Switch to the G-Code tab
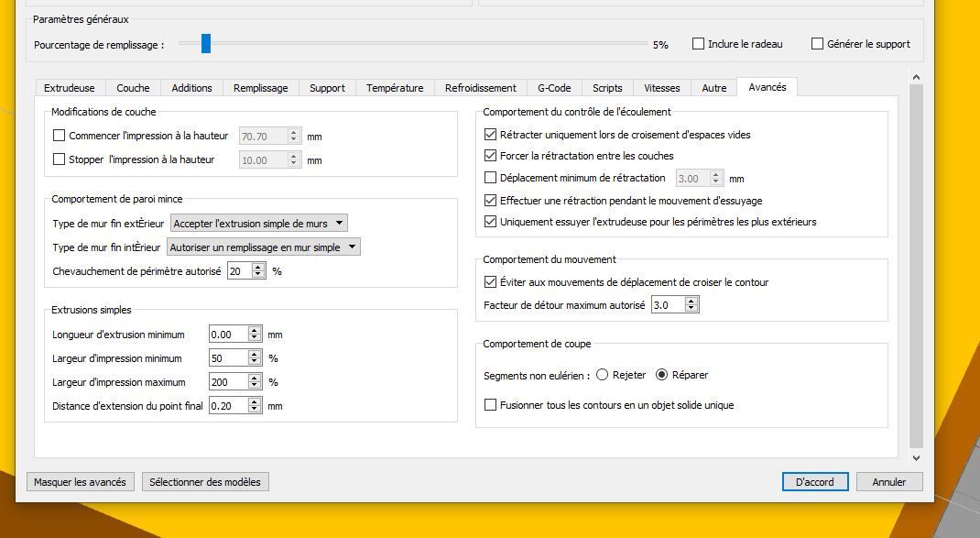This screenshot has height=538, width=980. pyautogui.click(x=554, y=88)
